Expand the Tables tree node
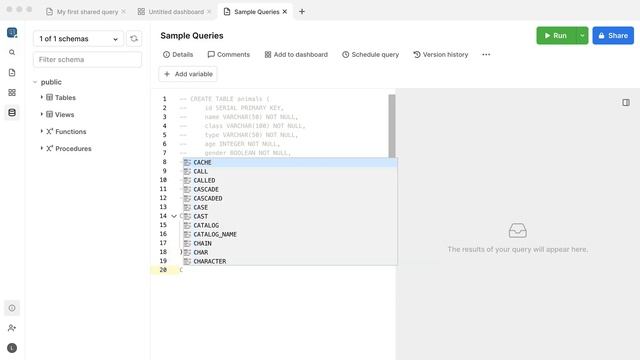Image resolution: width=640 pixels, height=360 pixels. pyautogui.click(x=42, y=97)
